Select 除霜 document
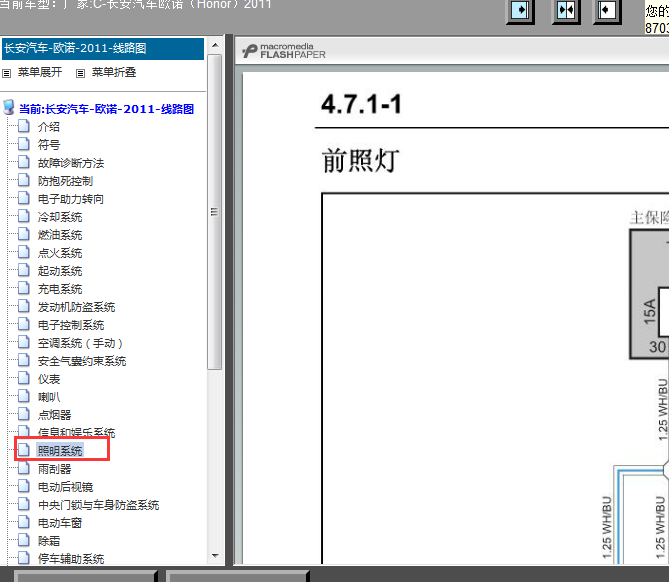Image resolution: width=669 pixels, height=582 pixels. tap(49, 541)
